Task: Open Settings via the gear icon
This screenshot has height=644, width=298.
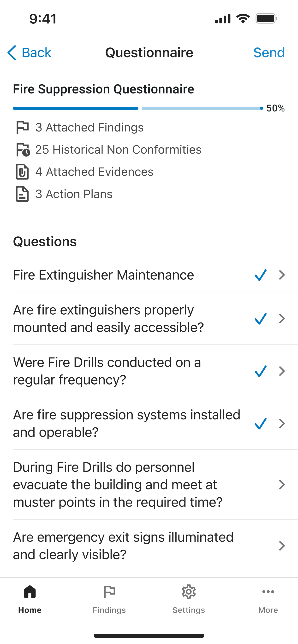Action: 189,592
